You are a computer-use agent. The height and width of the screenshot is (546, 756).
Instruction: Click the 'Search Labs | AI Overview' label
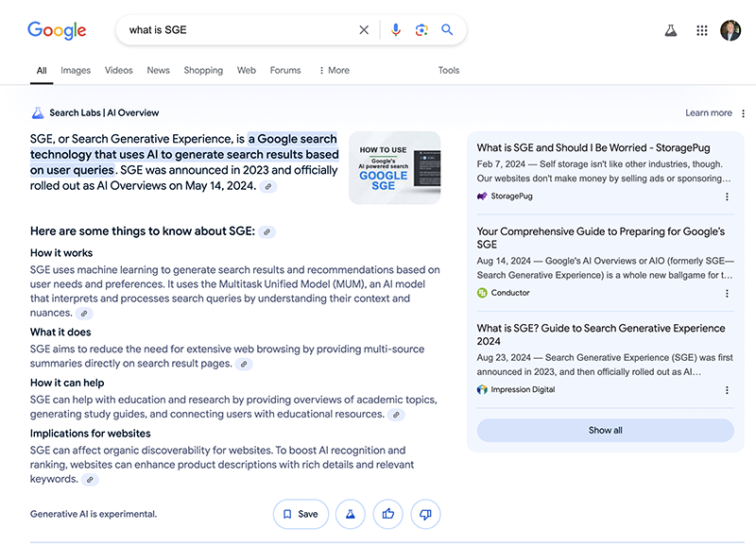[104, 112]
